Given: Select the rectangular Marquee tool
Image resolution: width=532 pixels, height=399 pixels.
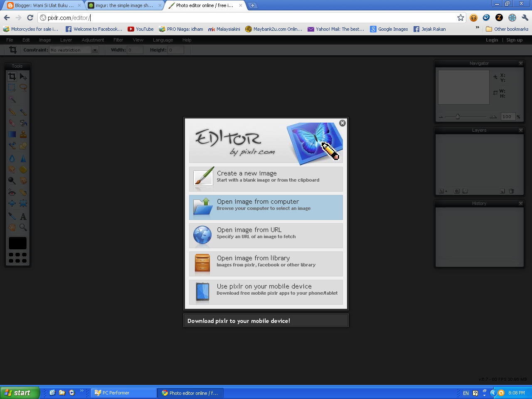Looking at the screenshot, I should pos(12,87).
